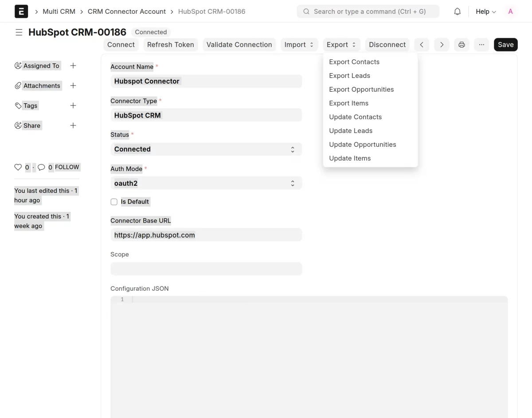The height and width of the screenshot is (418, 532).
Task: Click the 'You last edited this' text
Action: (46, 195)
